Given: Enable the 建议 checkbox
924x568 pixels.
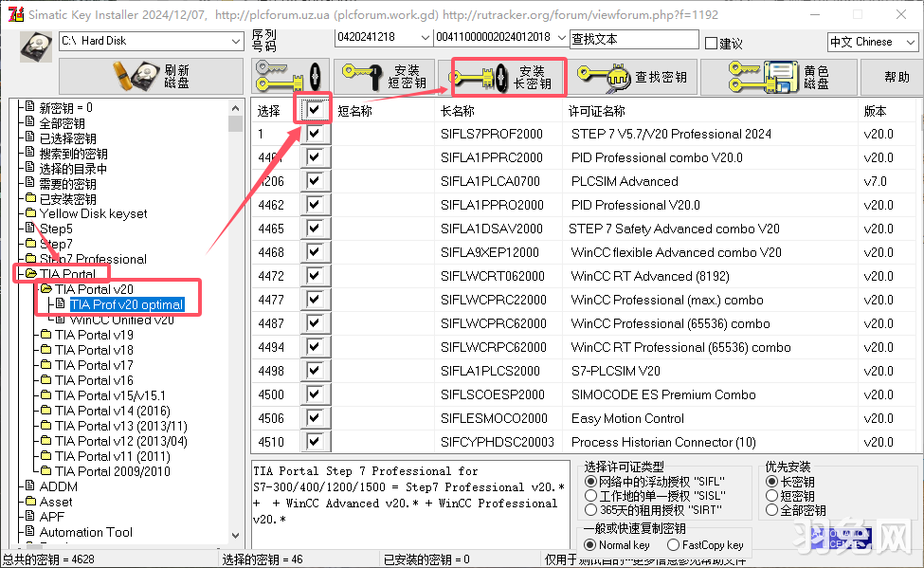Looking at the screenshot, I should coord(712,44).
